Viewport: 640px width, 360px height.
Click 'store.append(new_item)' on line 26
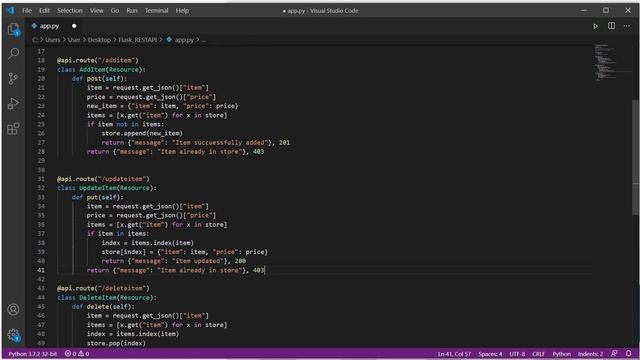tap(142, 133)
